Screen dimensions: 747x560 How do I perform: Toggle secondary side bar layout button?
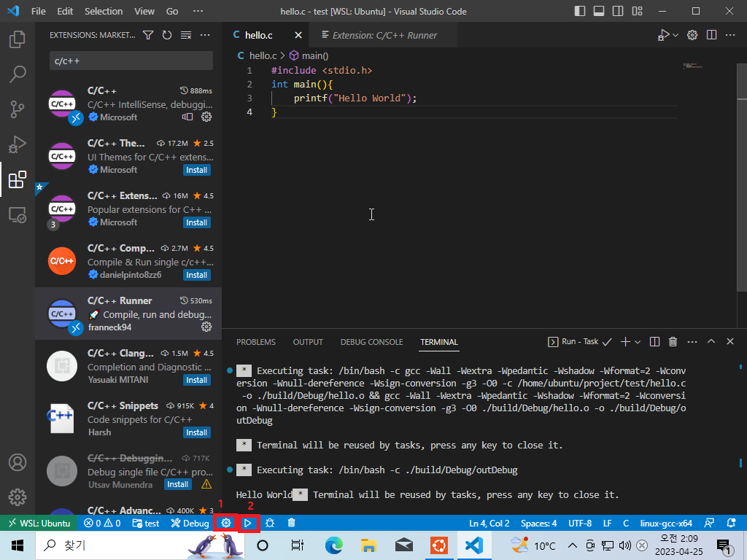click(x=618, y=11)
